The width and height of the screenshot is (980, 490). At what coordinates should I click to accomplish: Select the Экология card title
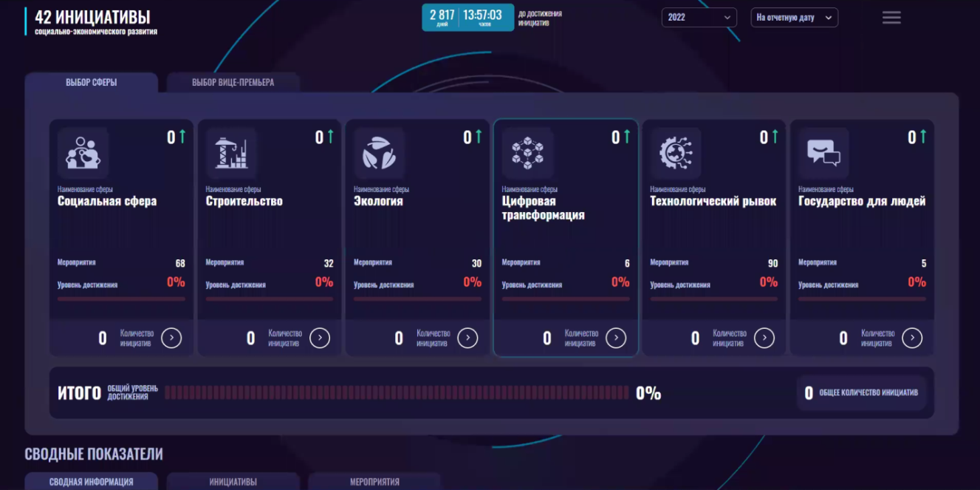point(379,201)
